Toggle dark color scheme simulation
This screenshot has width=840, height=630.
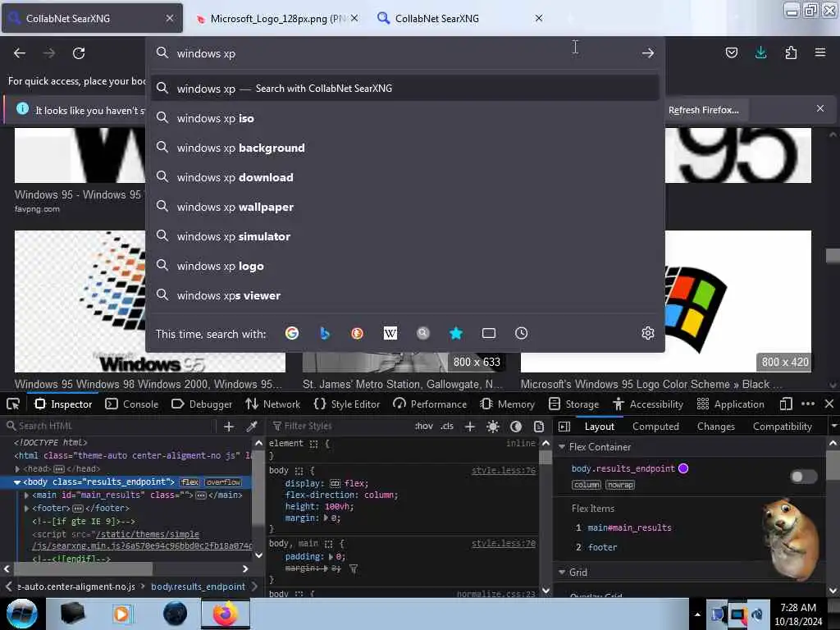pos(516,427)
